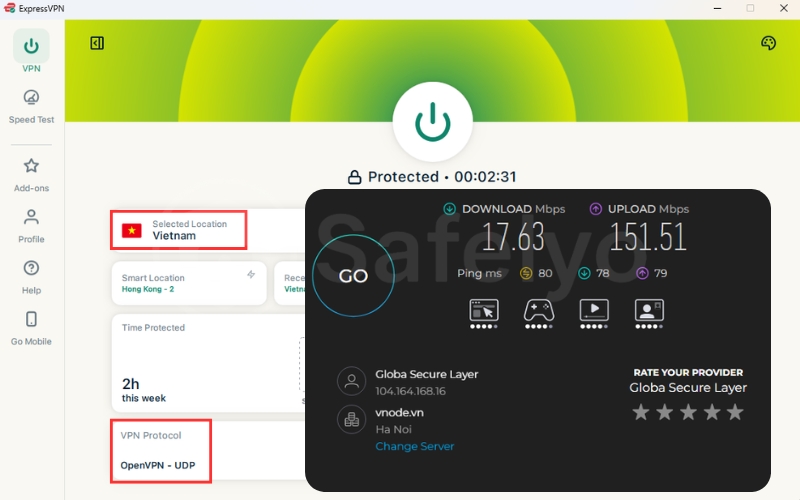Click the 151.51 upload speed value

tap(648, 237)
